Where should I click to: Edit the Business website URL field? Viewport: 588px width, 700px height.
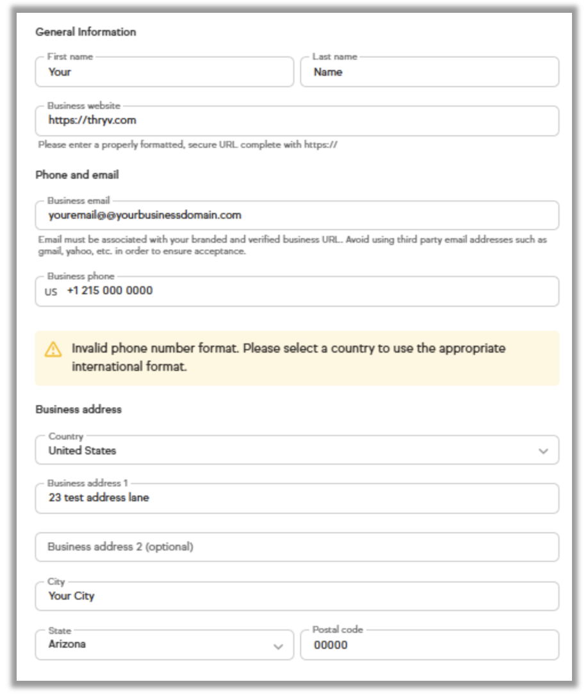(x=297, y=121)
